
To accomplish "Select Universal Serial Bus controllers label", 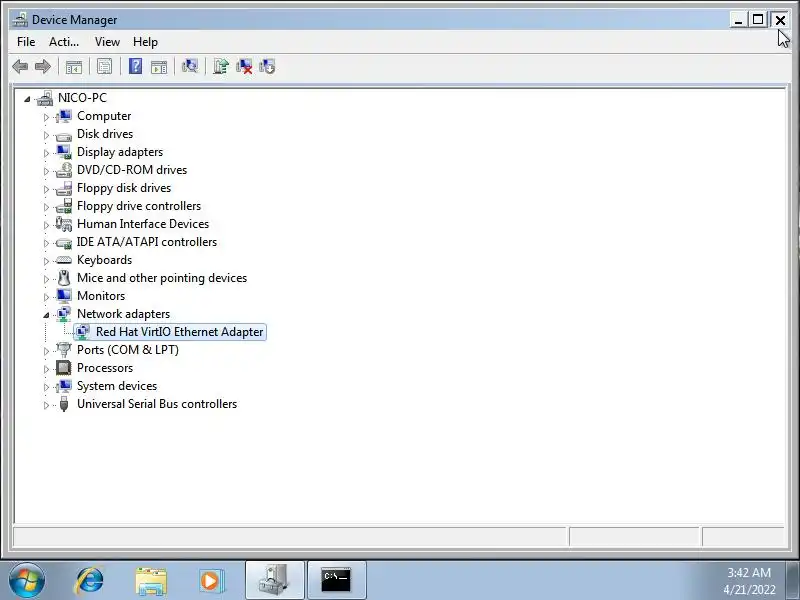I will pyautogui.click(x=157, y=404).
